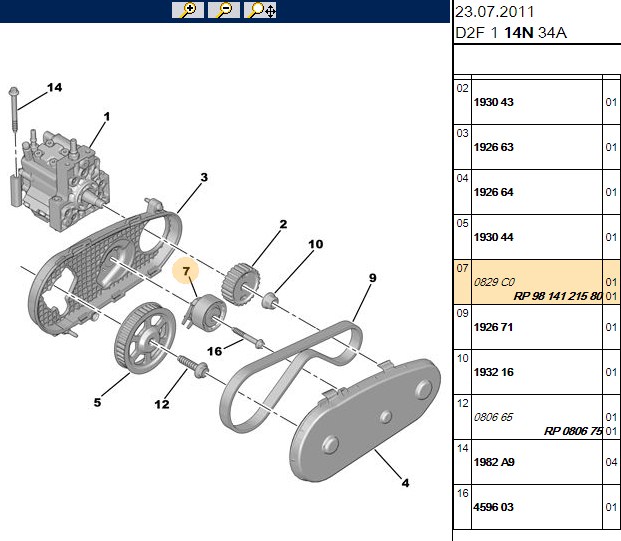
Task: Click the zoom out magnifier icon
Action: click(224, 10)
